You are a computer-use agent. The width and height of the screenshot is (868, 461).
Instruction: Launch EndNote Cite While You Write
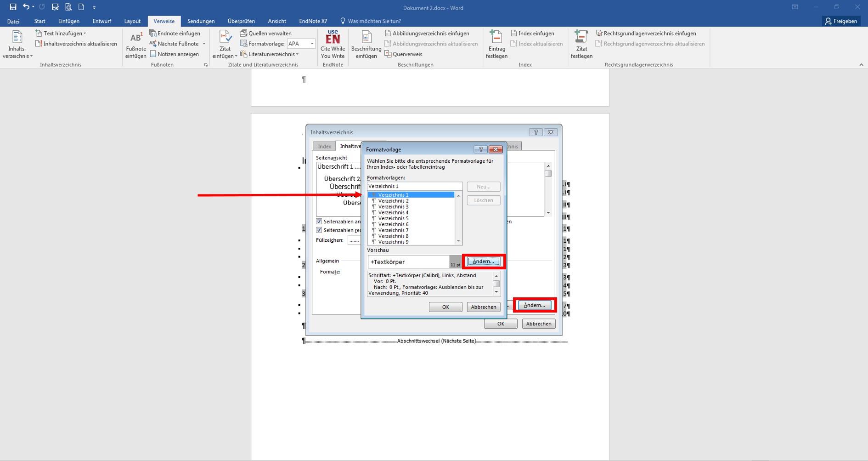point(333,44)
